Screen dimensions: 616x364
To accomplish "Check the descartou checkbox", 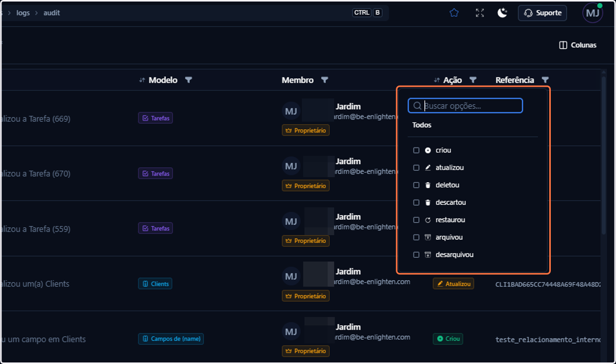I will tap(416, 203).
